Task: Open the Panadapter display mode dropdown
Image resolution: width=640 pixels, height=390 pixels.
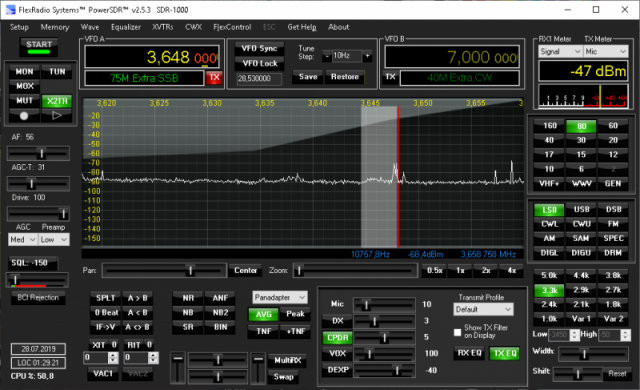Action: click(x=280, y=297)
